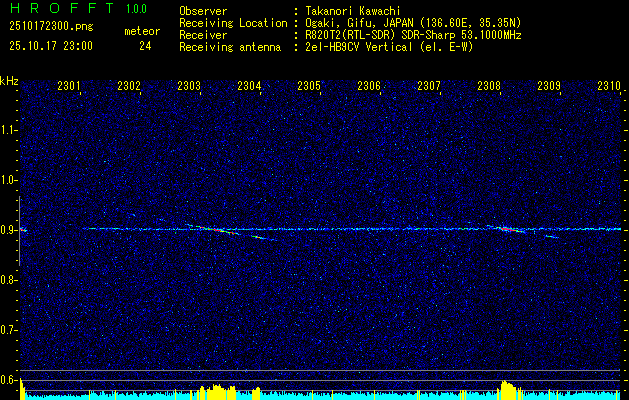Click the red meteor echo near 2303
This screenshot has height=400, width=629.
pos(219,230)
